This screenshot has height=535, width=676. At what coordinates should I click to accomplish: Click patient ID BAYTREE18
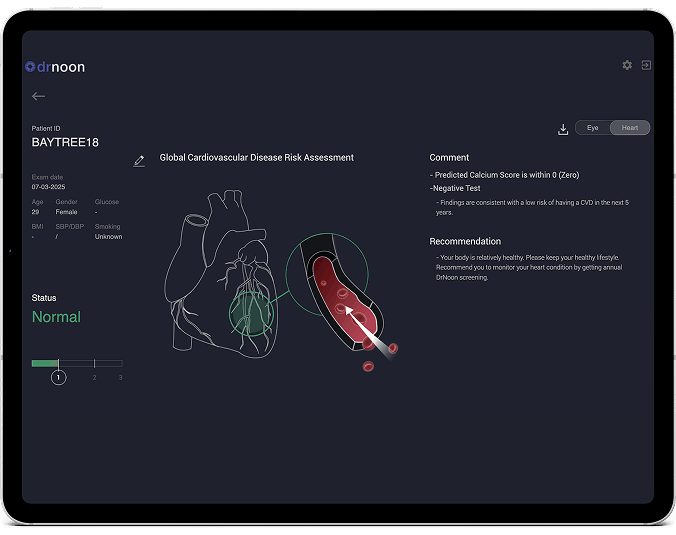(x=65, y=142)
